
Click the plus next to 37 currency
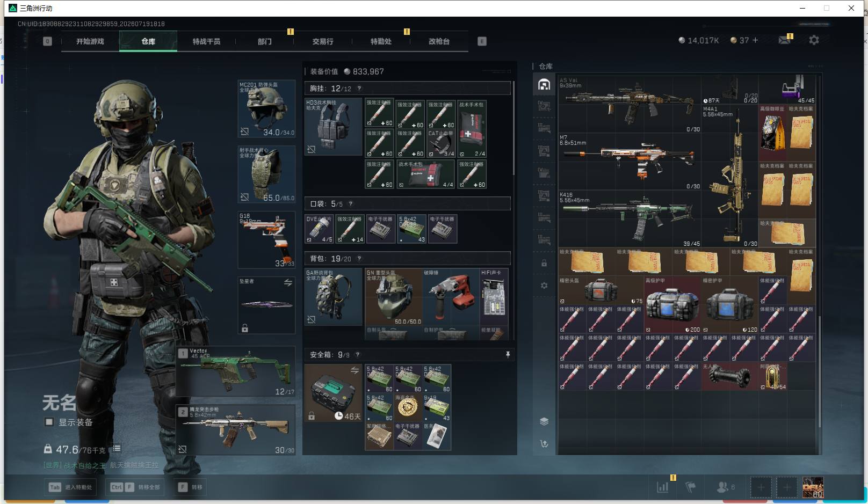[755, 40]
